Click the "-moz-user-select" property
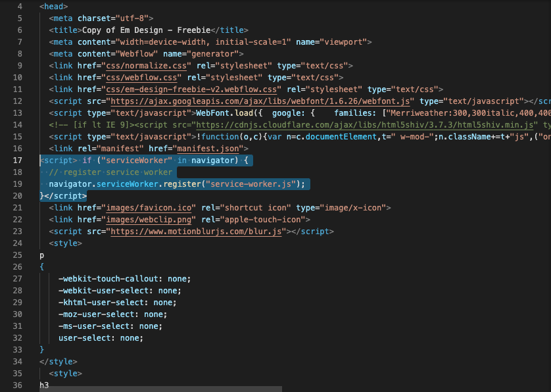 (x=96, y=314)
